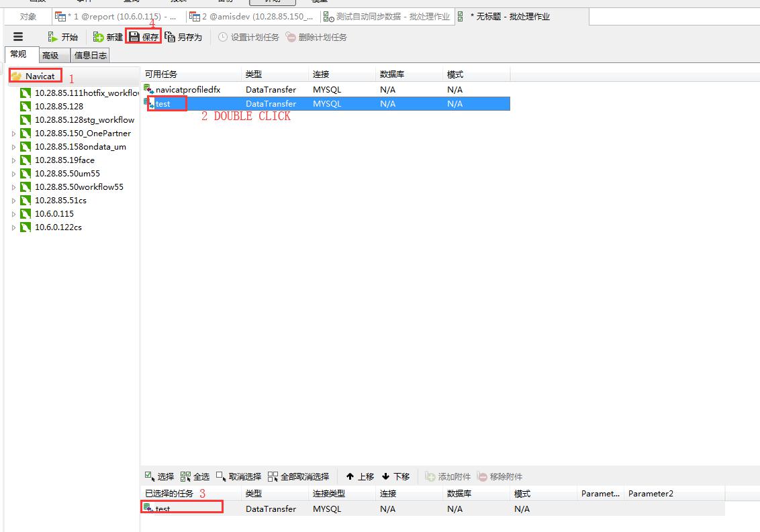Click the New (新建) batch job icon

click(x=99, y=37)
